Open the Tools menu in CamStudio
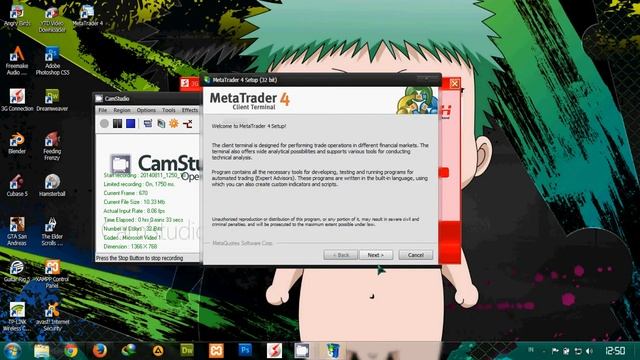Screen dimensions: 640x360 coord(169,110)
